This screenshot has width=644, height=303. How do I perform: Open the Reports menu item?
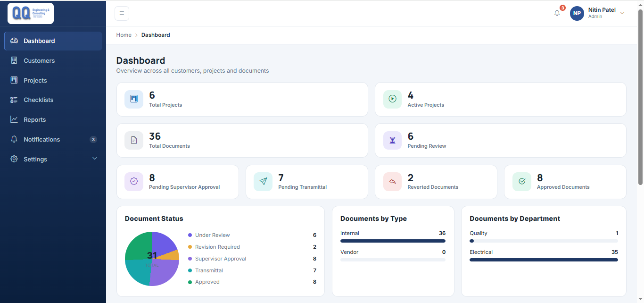[x=53, y=119]
